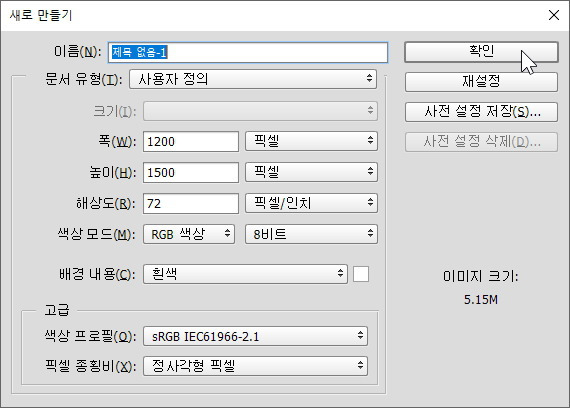Viewport: 570px width, 408px height.
Task: Click the disabled 크기 dropdown
Action: (x=260, y=111)
